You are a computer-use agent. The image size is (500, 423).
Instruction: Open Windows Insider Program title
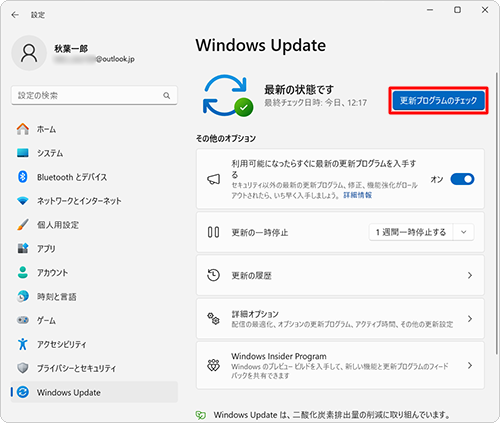(x=279, y=356)
